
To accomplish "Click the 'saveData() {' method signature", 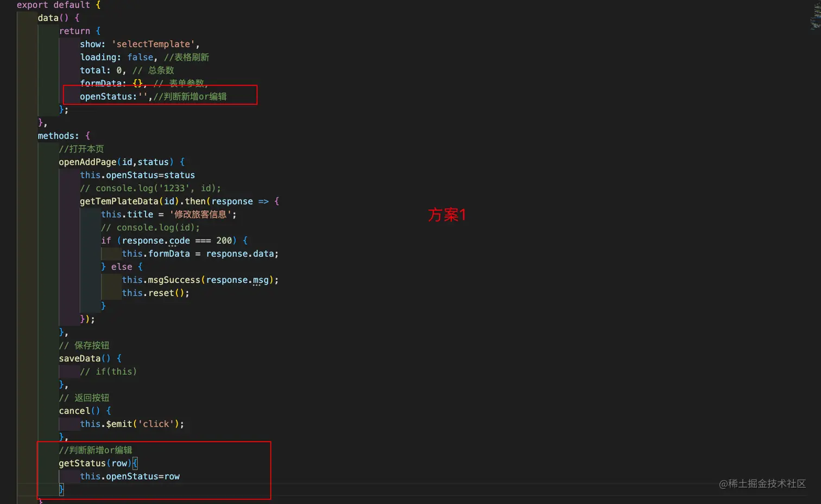I will click(x=90, y=358).
